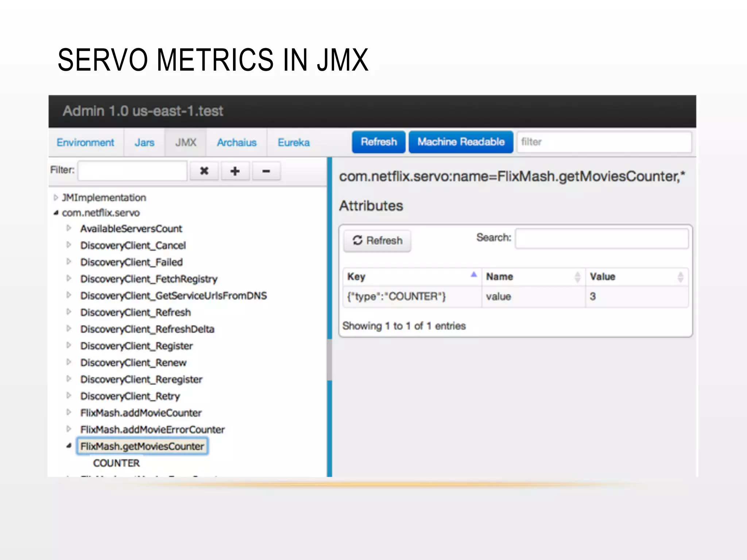The height and width of the screenshot is (560, 747).
Task: Click the Admin 1.0 us-east-1.test title
Action: pos(143,111)
